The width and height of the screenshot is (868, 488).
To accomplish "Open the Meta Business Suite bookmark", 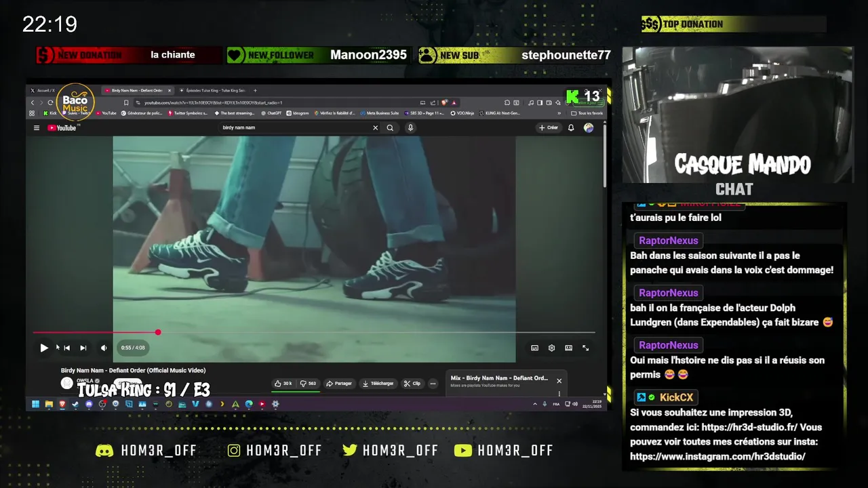I will tap(380, 113).
